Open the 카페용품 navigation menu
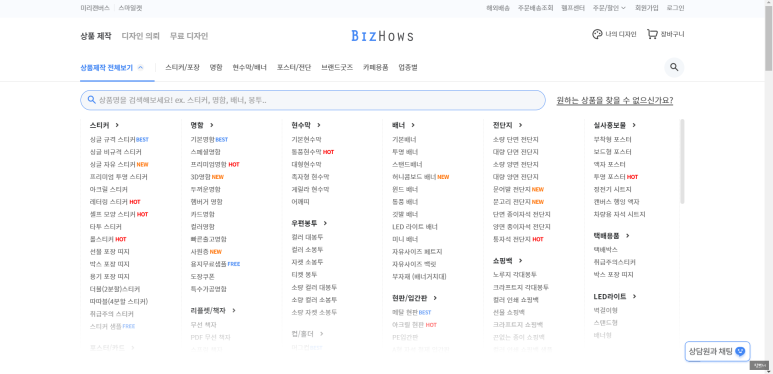Image resolution: width=773 pixels, height=374 pixels. (376, 68)
